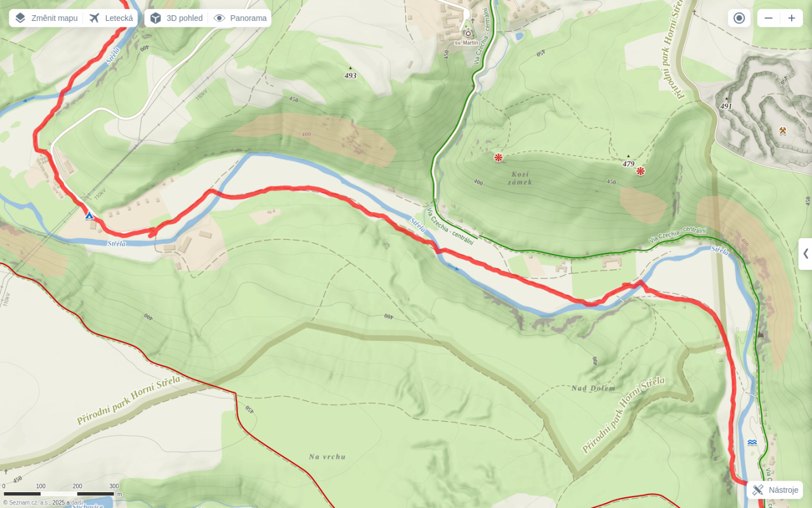812x508 pixels.
Task: Open the Seznam.cz copyright link
Action: coord(28,502)
